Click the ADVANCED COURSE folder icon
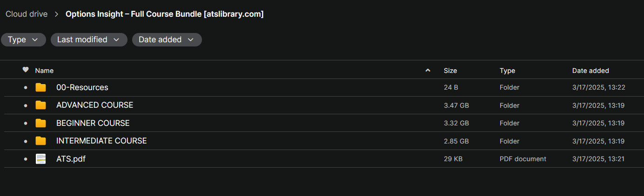 click(41, 105)
